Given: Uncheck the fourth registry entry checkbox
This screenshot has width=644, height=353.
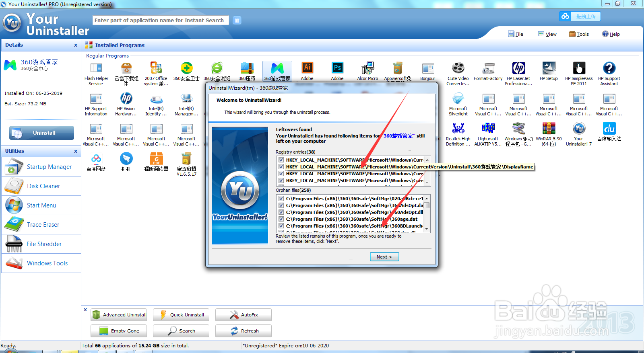Looking at the screenshot, I should click(x=281, y=181).
